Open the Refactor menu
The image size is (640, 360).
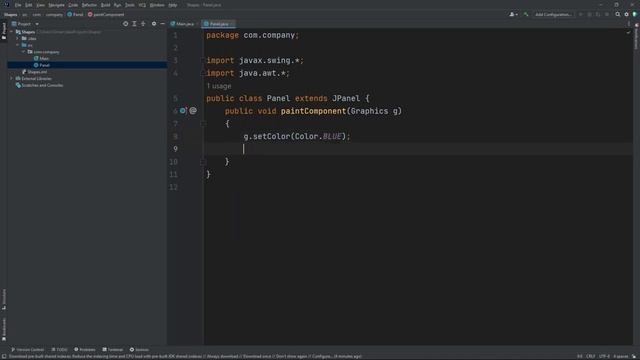click(x=89, y=5)
